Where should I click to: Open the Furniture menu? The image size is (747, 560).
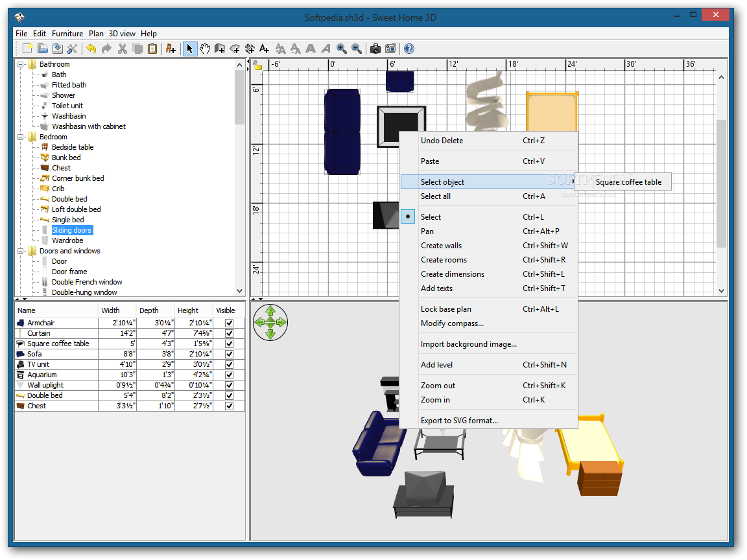pos(67,33)
